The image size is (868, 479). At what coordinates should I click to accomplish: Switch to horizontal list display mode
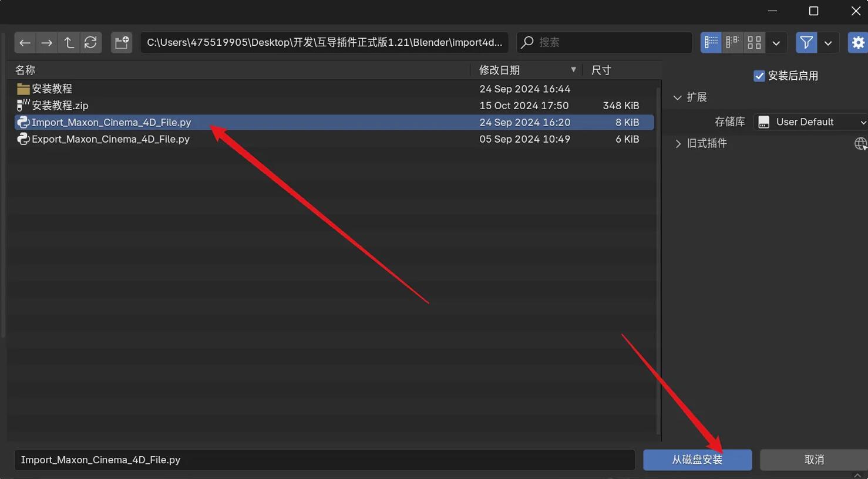coord(732,42)
